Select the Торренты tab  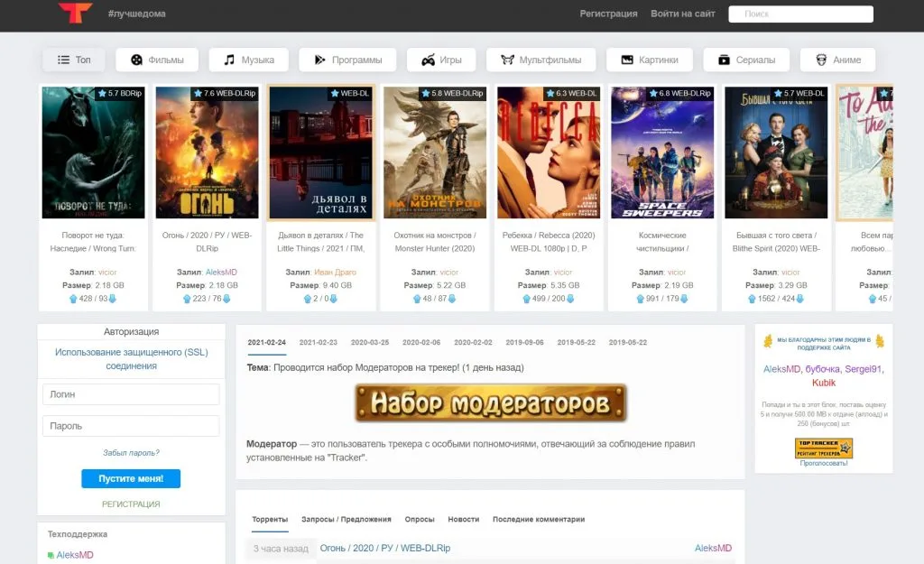tap(270, 519)
